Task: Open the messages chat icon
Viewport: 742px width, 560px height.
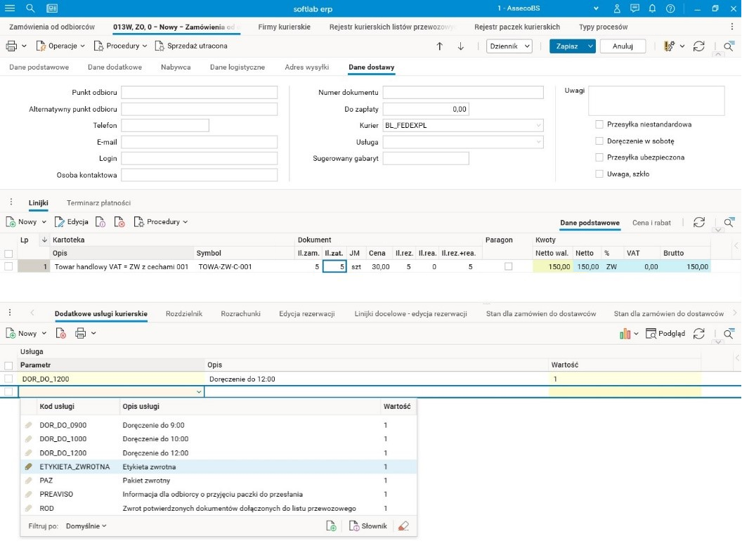Action: (634, 8)
